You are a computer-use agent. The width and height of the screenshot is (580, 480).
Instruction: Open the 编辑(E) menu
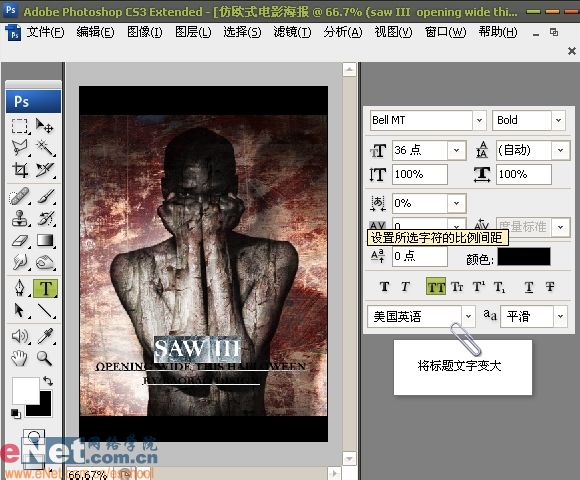(95, 32)
